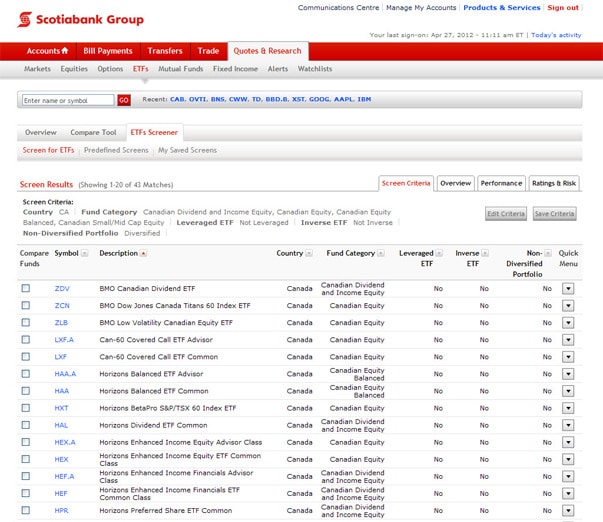
Task: Click the red GO search button
Action: pyautogui.click(x=124, y=100)
